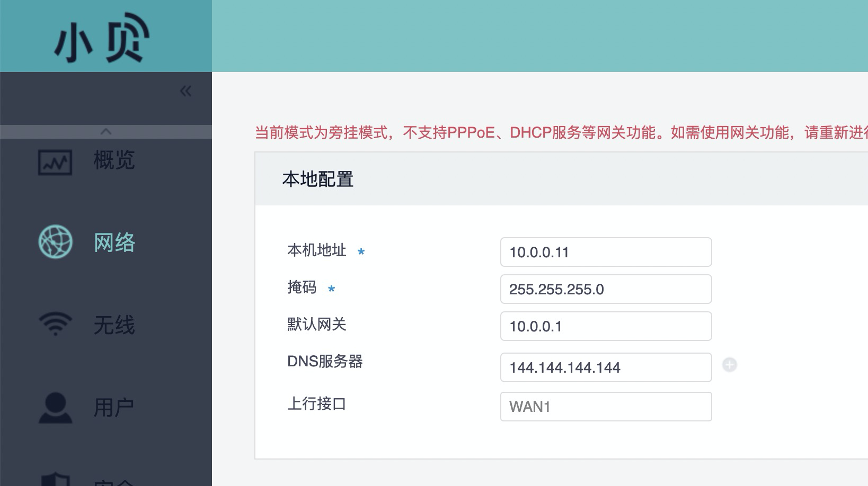Open the 无线 wifi icon

point(55,324)
